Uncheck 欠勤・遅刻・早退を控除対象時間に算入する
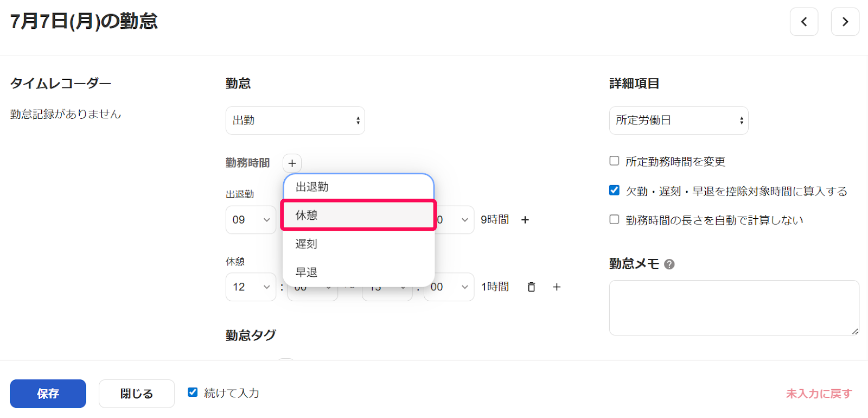The image size is (868, 418). click(x=614, y=190)
